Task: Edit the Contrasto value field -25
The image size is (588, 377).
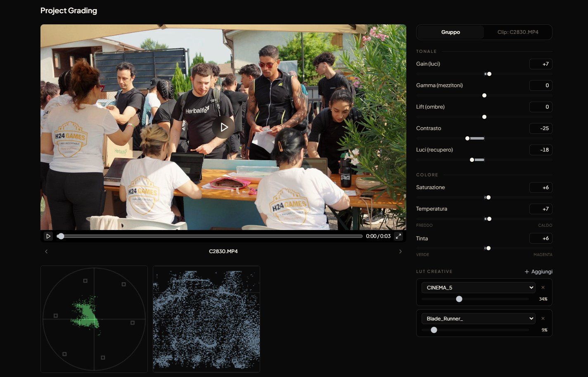Action: pyautogui.click(x=541, y=128)
